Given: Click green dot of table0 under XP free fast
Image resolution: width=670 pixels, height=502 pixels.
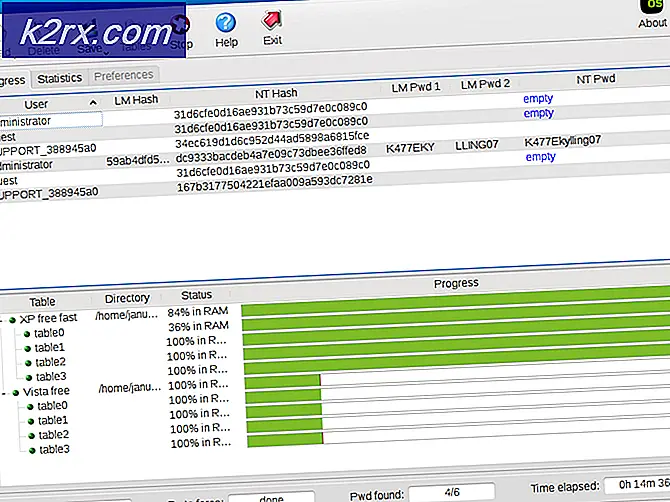Looking at the screenshot, I should [27, 334].
